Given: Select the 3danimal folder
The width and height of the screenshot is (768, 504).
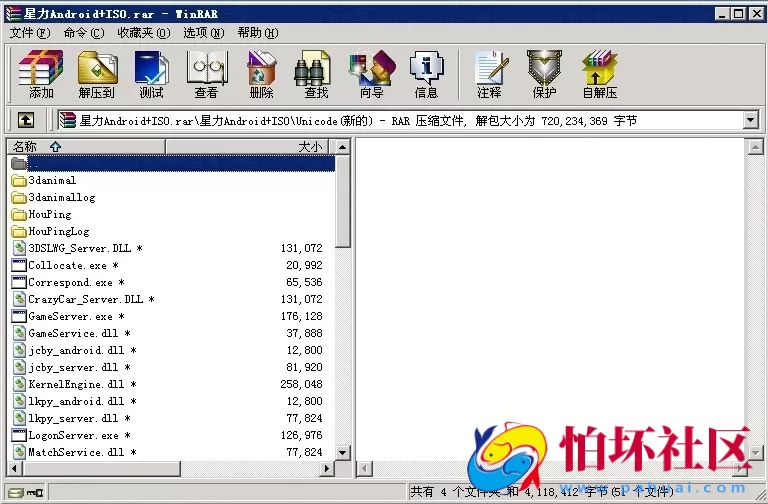Looking at the screenshot, I should [x=52, y=180].
